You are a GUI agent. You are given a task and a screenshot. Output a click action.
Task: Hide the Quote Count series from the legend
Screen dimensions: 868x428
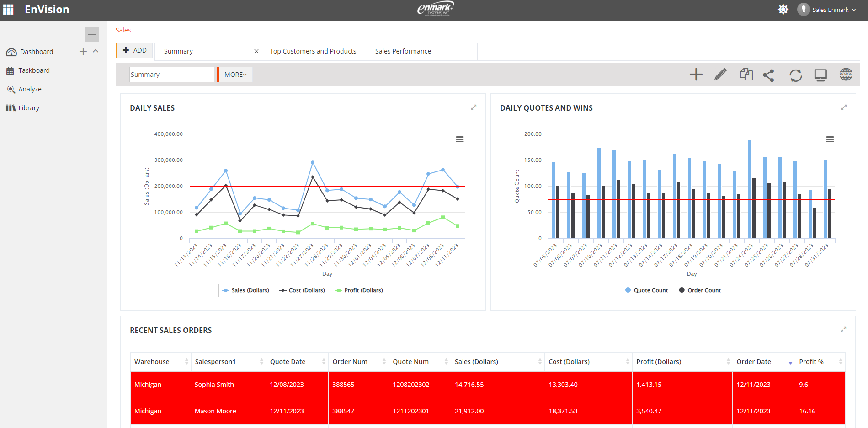point(647,290)
